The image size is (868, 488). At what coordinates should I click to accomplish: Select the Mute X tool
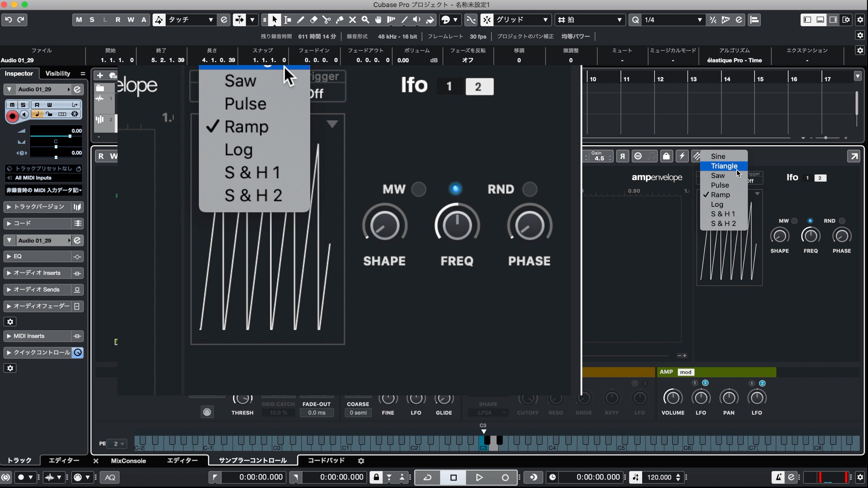(x=352, y=20)
